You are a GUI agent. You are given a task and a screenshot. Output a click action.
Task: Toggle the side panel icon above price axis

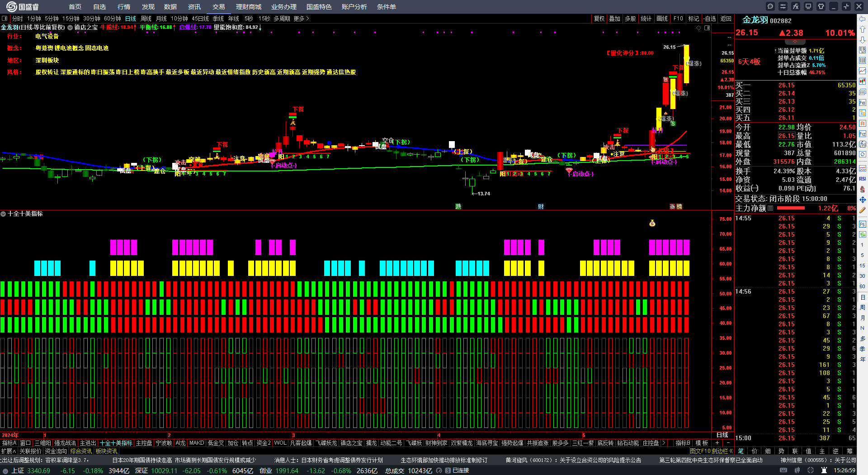click(707, 28)
